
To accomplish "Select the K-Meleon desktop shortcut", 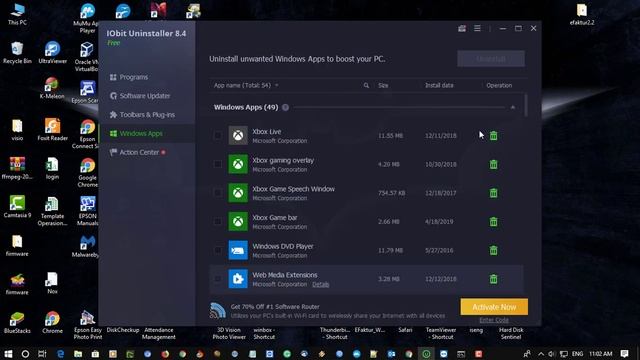I will tap(52, 88).
